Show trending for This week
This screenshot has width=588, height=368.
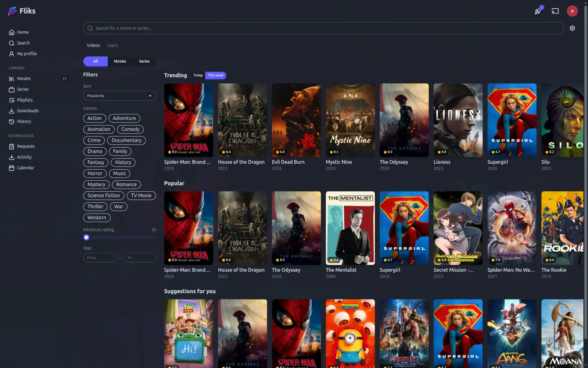click(216, 75)
